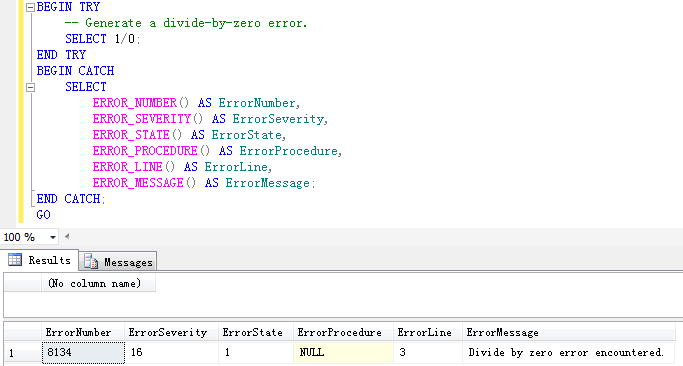This screenshot has height=366, width=683.
Task: Switch to the Messages tab
Action: (118, 262)
